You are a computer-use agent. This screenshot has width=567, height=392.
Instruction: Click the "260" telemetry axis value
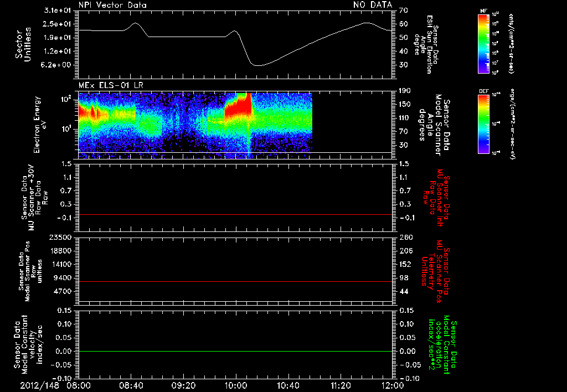pyautogui.click(x=406, y=237)
